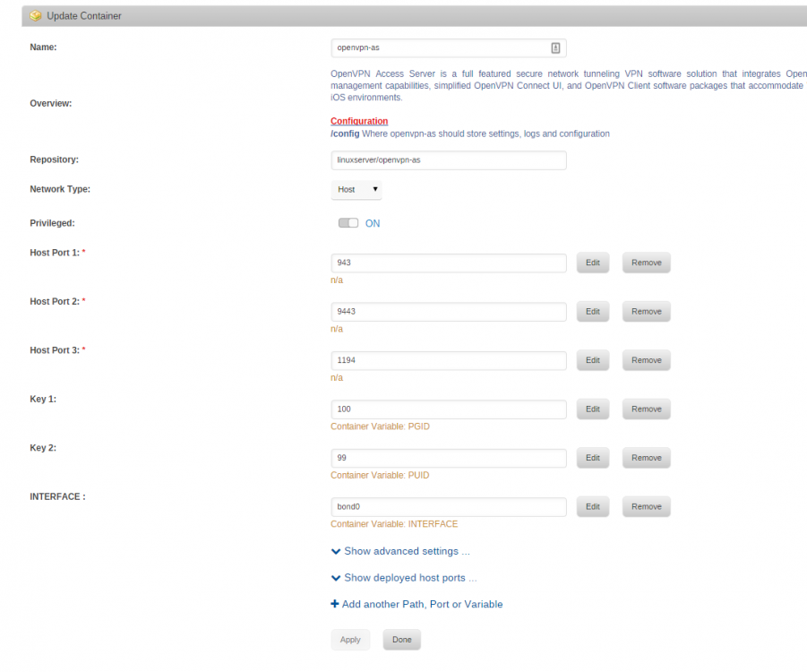807x672 pixels.
Task: Remove Host Port 3
Action: coord(647,360)
